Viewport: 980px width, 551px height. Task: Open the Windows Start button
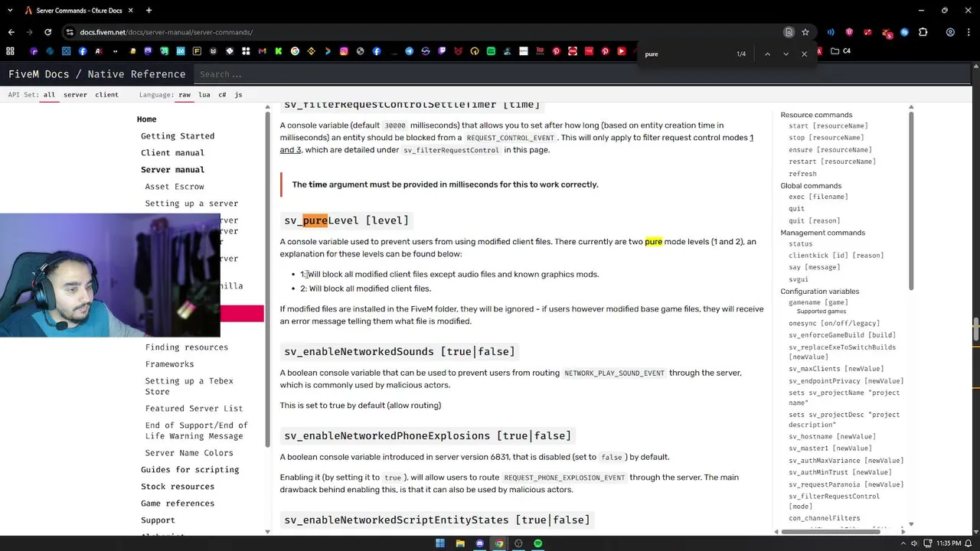(x=440, y=543)
